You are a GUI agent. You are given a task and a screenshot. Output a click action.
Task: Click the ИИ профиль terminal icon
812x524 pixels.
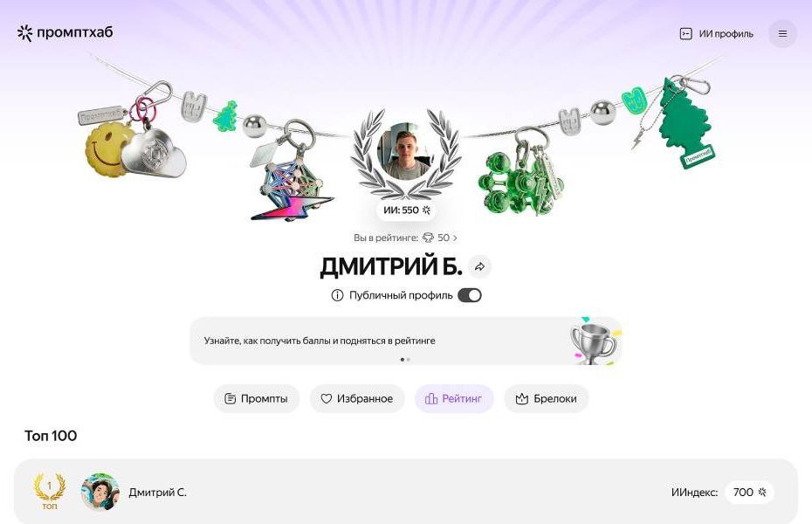coord(685,34)
